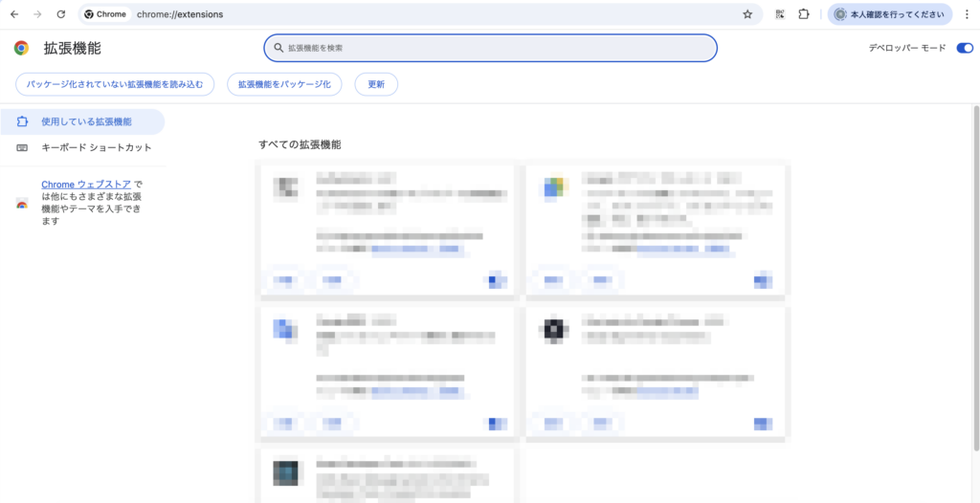980x503 pixels.
Task: Click the デベロッパー モード label
Action: click(907, 48)
